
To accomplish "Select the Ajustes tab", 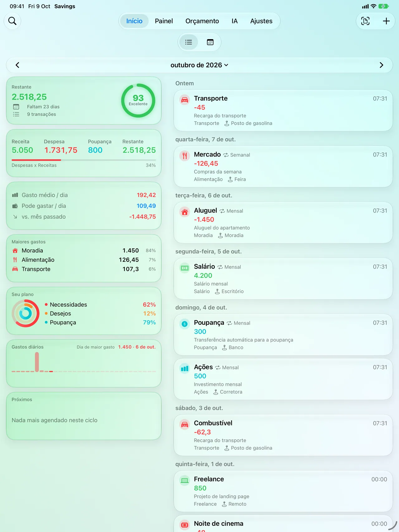I will pyautogui.click(x=261, y=21).
